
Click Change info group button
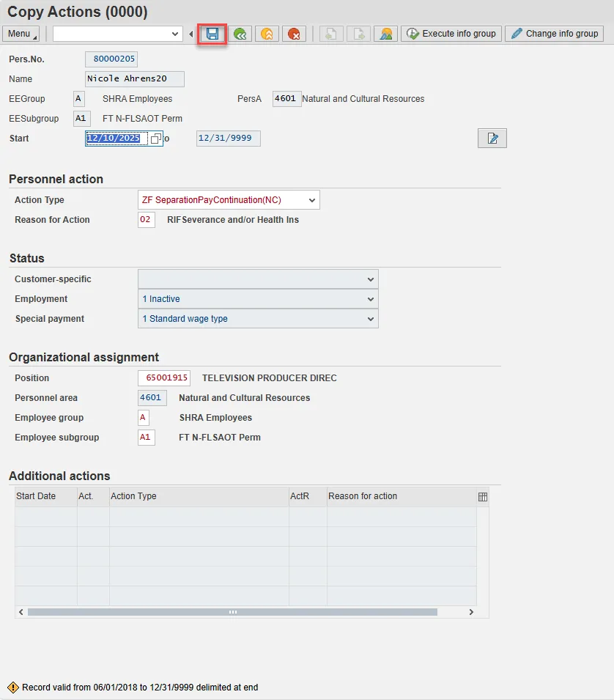[554, 34]
